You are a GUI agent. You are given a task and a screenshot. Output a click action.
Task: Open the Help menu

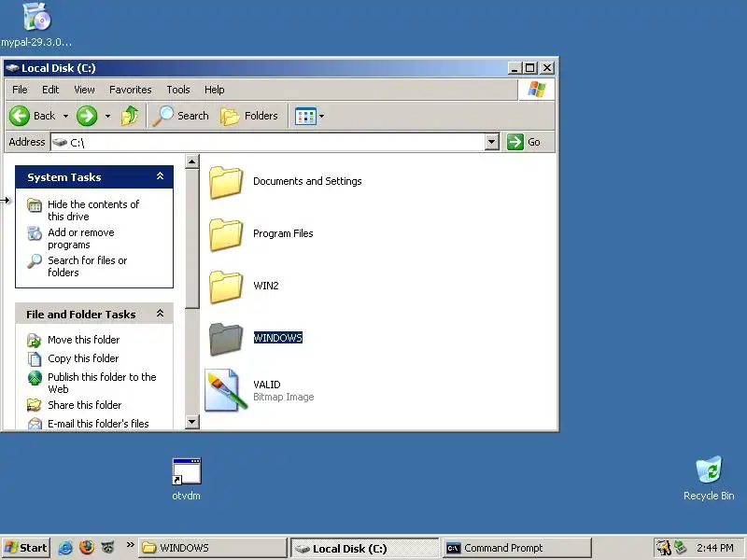(x=215, y=90)
